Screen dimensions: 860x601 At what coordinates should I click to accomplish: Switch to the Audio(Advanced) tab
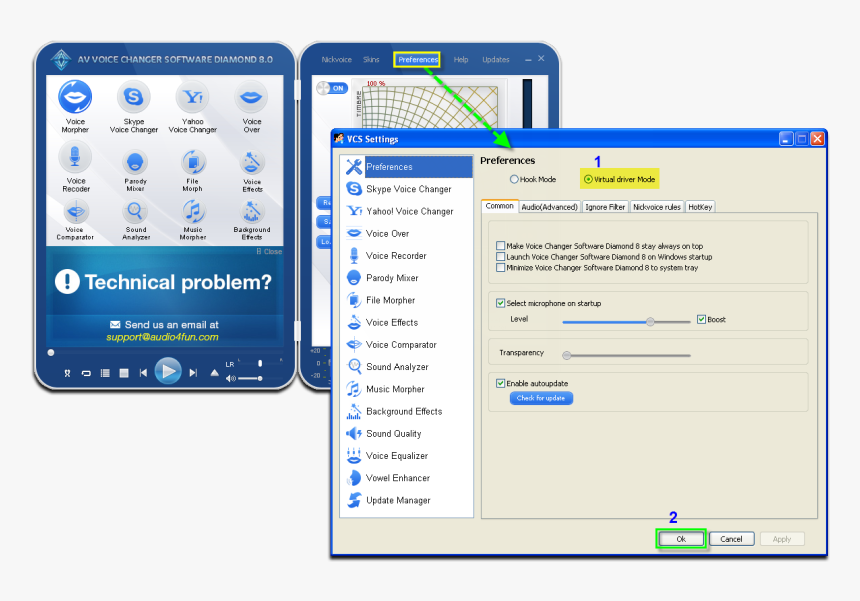click(549, 207)
